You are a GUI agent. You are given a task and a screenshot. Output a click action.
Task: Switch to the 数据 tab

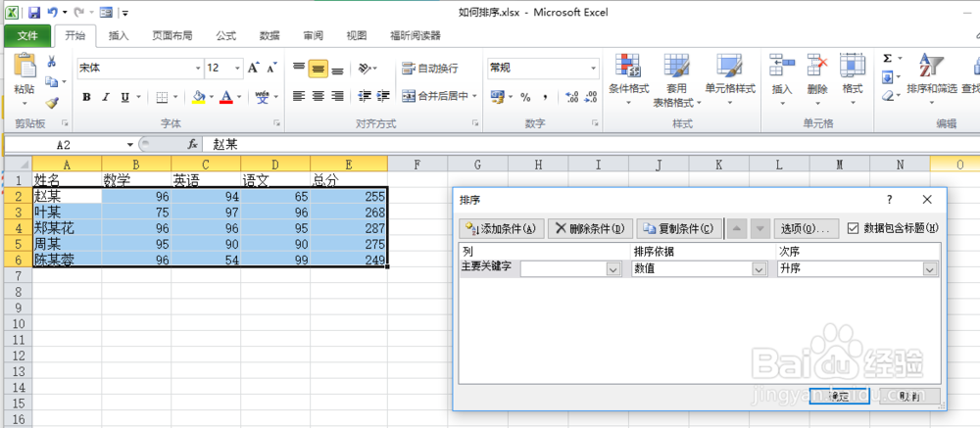pyautogui.click(x=270, y=35)
